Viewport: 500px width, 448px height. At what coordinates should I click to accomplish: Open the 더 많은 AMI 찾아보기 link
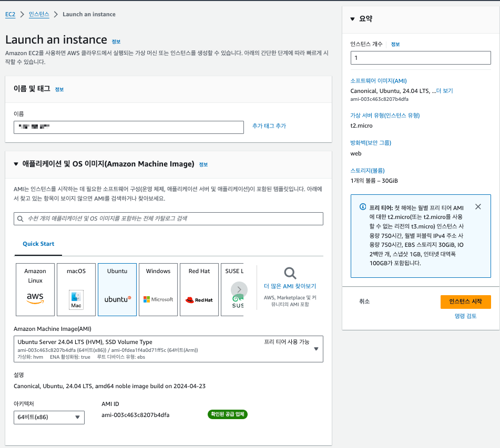coord(290,286)
